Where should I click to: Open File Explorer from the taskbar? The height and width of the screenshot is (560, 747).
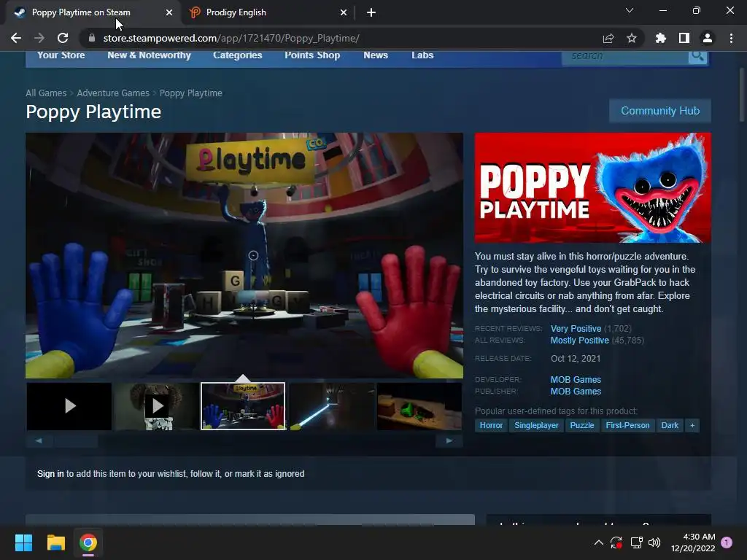55,542
